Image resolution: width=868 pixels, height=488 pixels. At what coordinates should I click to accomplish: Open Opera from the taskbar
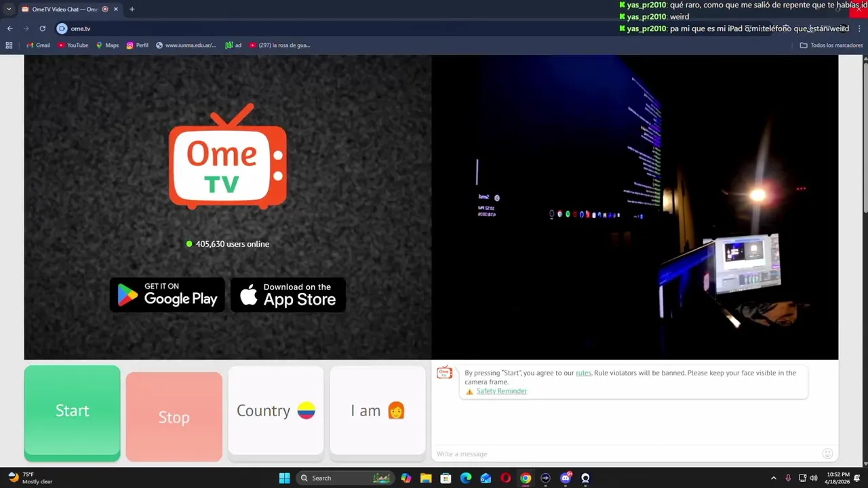point(505,478)
